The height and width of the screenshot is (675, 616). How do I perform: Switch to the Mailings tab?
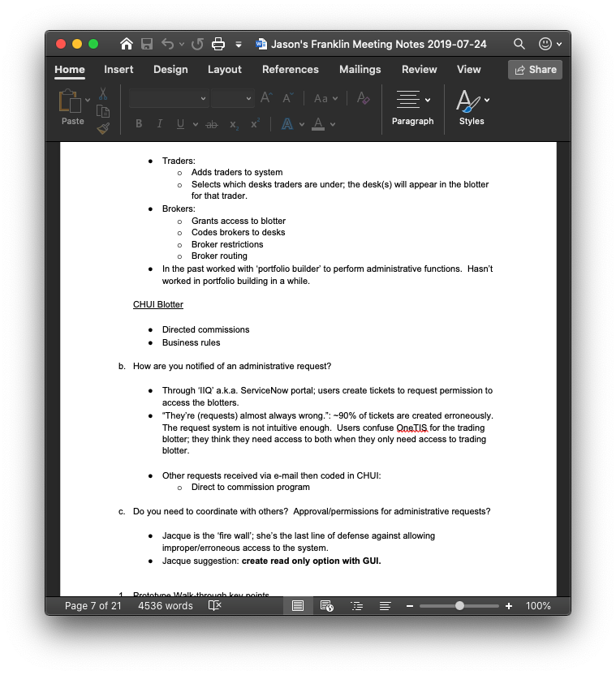[x=360, y=70]
